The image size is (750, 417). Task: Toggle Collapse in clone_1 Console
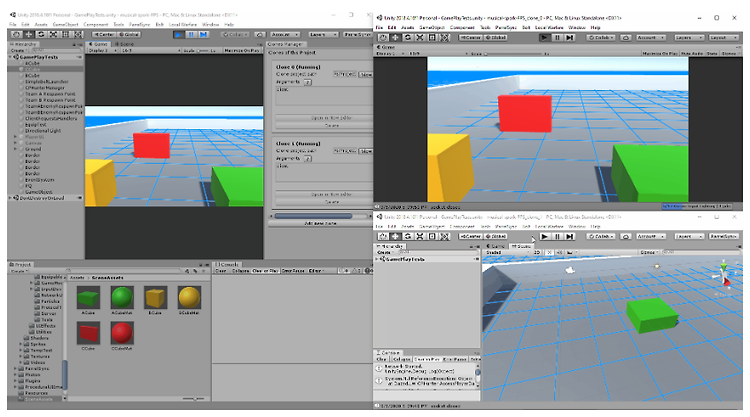point(402,359)
